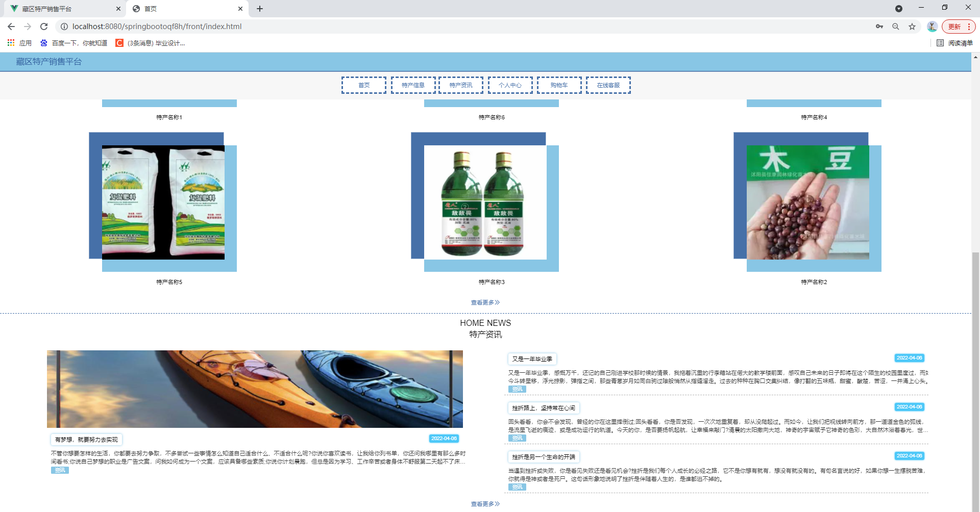The width and height of the screenshot is (980, 512).
Task: Open the Chrome profile avatar
Action: (932, 27)
